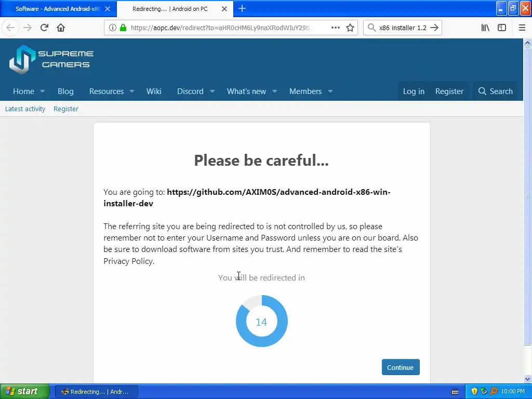Click Log in in the header
The height and width of the screenshot is (399, 532).
(x=414, y=91)
